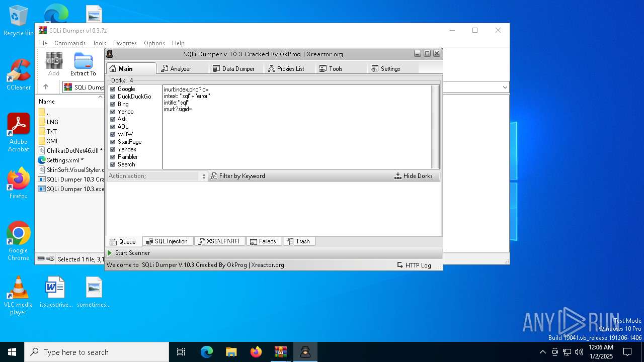Uncheck the Google search engine

pos(113,89)
